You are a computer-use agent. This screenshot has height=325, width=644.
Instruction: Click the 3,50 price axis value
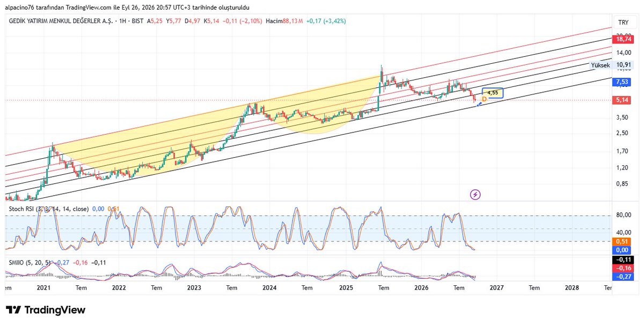(x=623, y=117)
